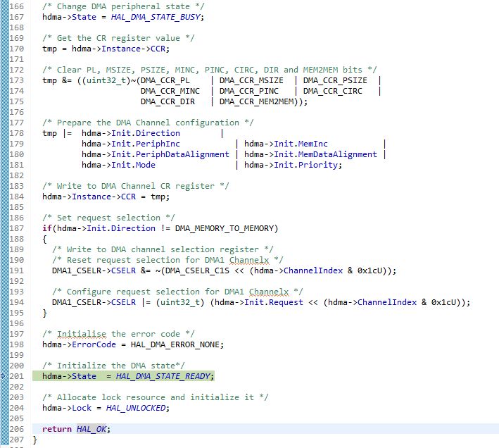The height and width of the screenshot is (448, 499).
Task: Click DMA_CCR_MSIZE on line 173
Action: [x=251, y=80]
